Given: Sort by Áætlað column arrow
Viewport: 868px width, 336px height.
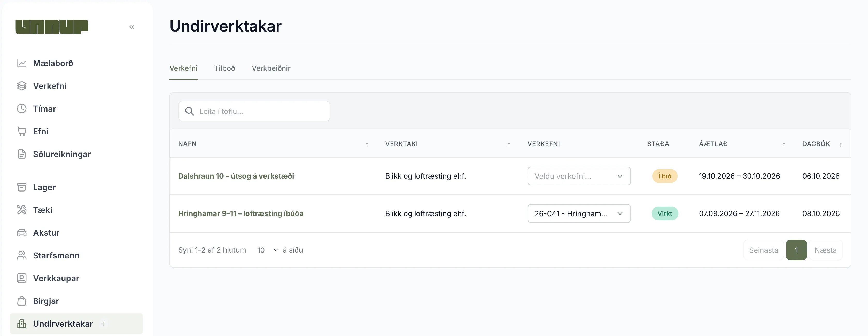Looking at the screenshot, I should pyautogui.click(x=784, y=144).
